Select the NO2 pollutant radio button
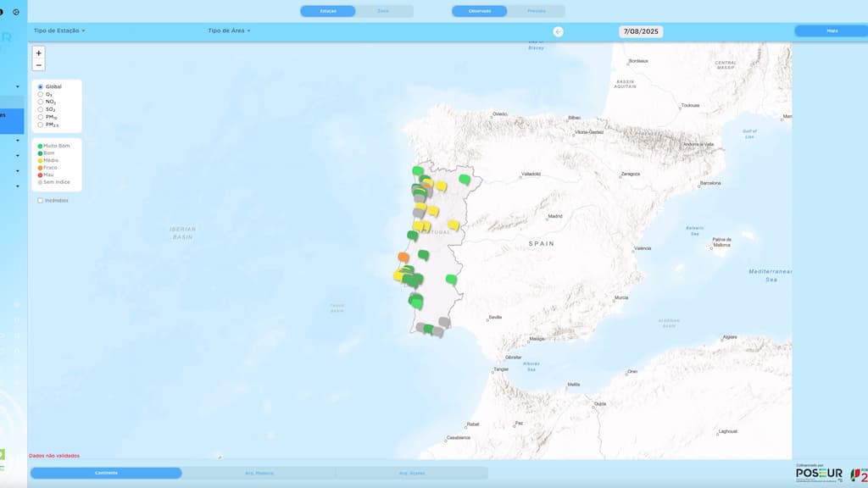The height and width of the screenshot is (488, 868). [40, 102]
